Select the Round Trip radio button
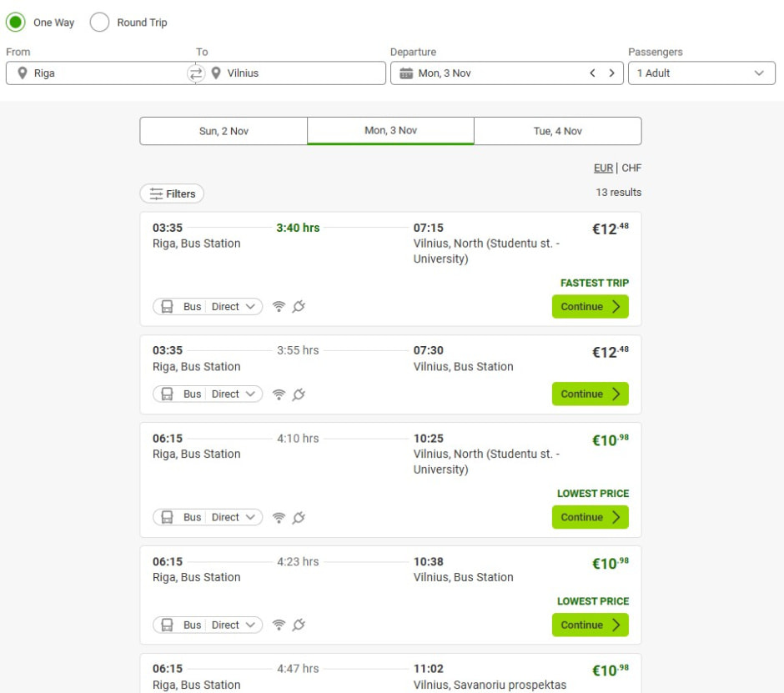 (99, 23)
